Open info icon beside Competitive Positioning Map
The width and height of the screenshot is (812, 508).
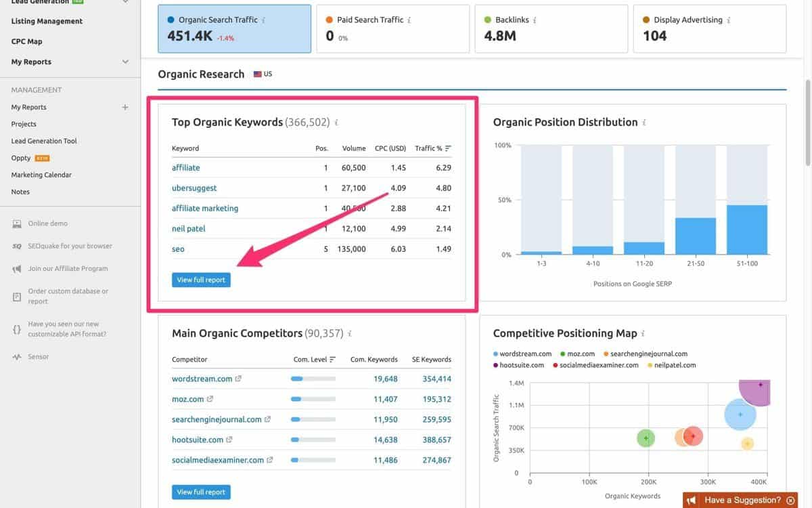(x=644, y=334)
